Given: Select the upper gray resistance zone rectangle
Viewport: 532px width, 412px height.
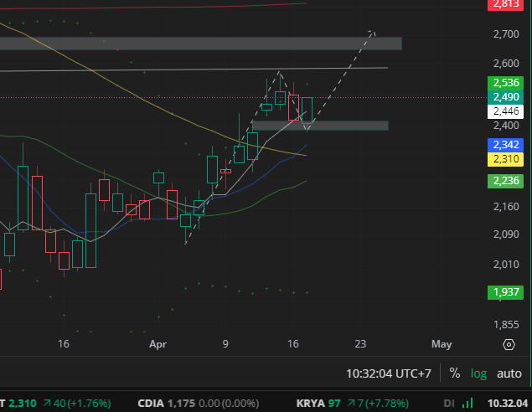Looking at the screenshot, I should (201, 44).
